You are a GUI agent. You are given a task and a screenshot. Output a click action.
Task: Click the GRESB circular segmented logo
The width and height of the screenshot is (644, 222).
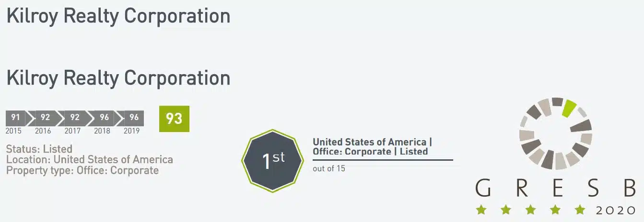pos(556,133)
